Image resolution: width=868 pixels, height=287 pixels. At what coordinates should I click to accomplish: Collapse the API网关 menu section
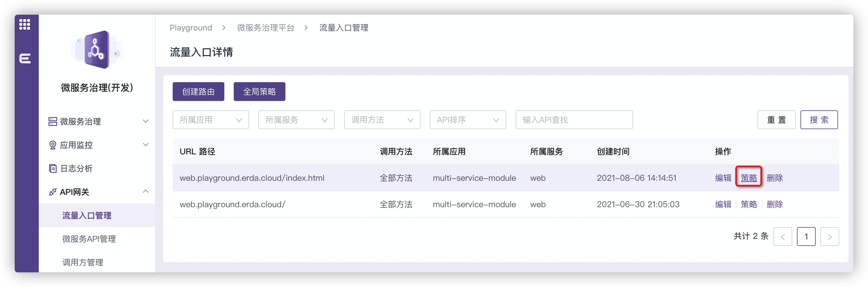[x=146, y=191]
